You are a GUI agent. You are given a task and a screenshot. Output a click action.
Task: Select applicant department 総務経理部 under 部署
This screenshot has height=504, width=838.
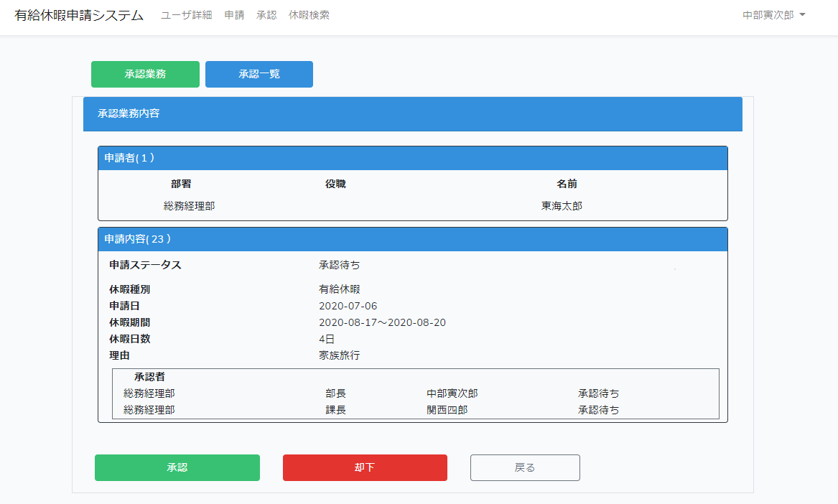pyautogui.click(x=189, y=206)
